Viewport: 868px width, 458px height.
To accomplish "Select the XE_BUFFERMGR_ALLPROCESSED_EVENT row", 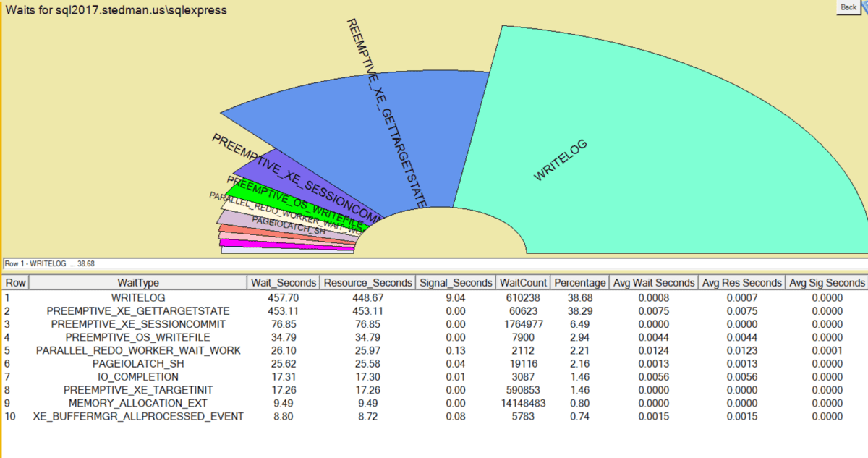I will 137,416.
